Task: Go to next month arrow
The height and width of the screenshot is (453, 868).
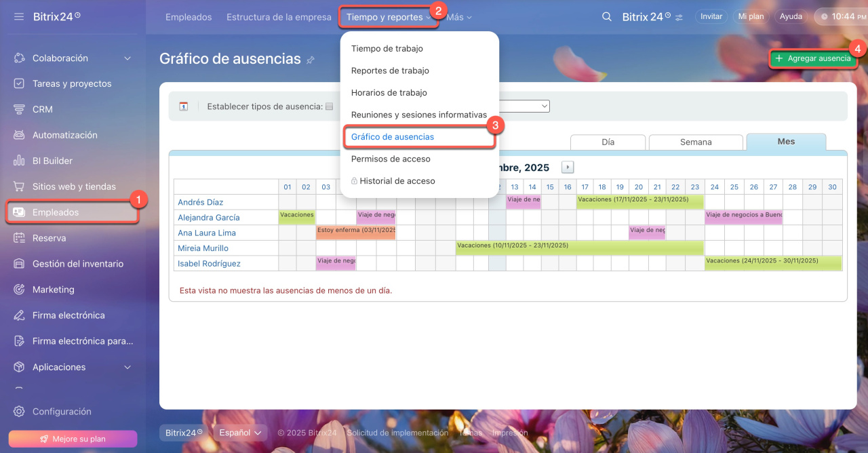Action: point(568,167)
